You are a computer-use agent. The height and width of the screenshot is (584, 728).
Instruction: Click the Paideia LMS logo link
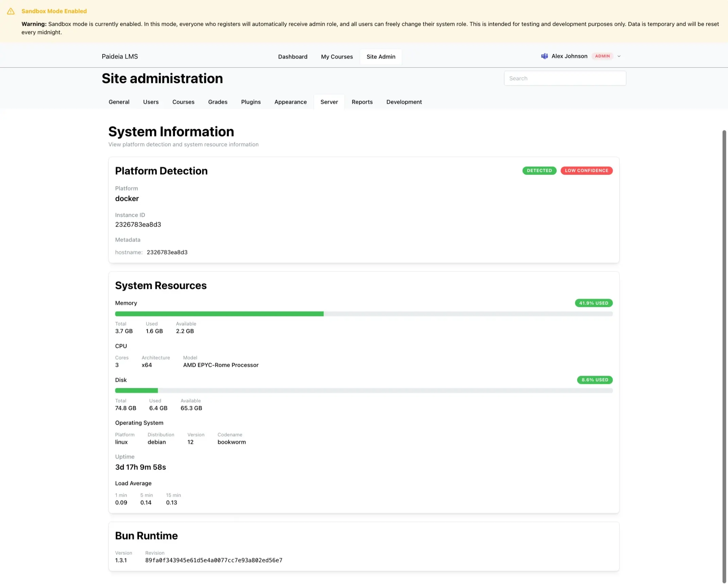coord(120,56)
